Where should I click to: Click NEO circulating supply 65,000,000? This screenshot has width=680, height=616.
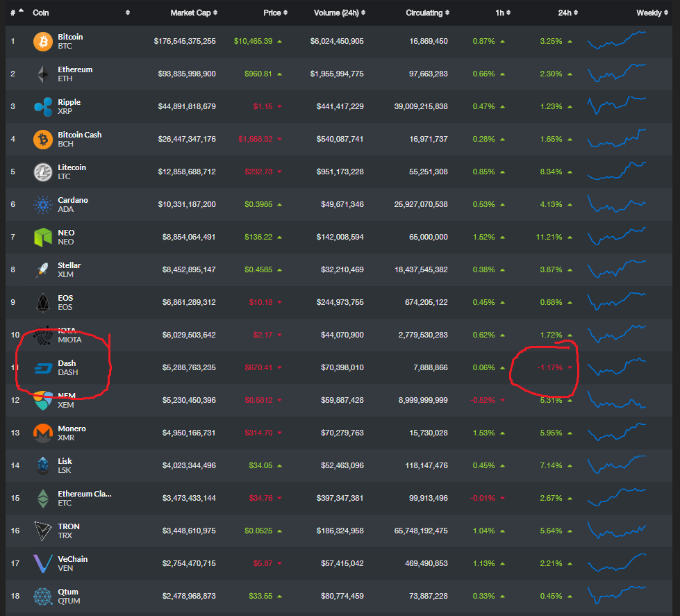429,237
